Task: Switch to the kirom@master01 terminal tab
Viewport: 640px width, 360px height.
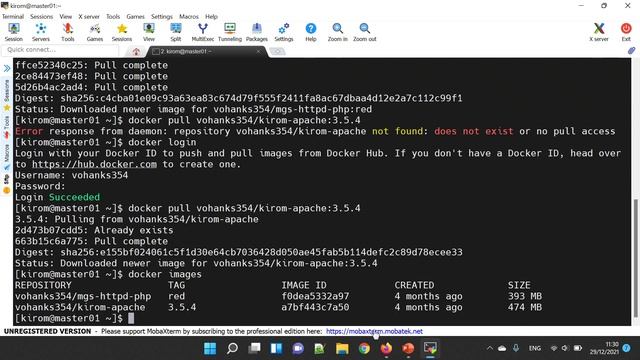Action: (x=206, y=51)
